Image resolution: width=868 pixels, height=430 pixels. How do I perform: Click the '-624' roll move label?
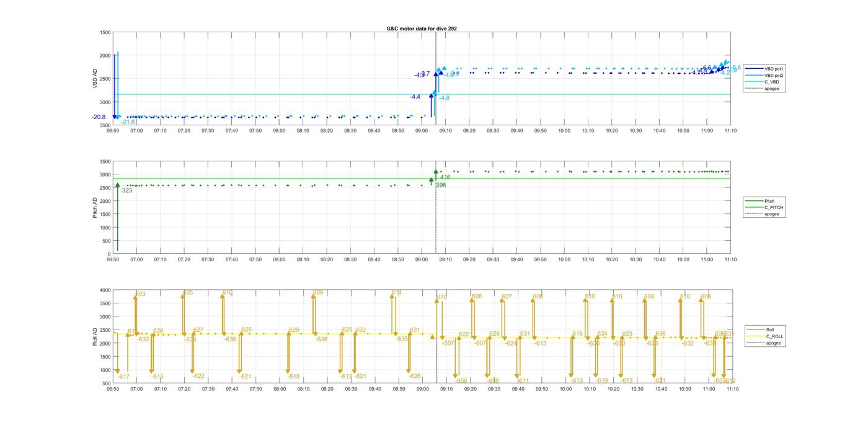pyautogui.click(x=511, y=343)
